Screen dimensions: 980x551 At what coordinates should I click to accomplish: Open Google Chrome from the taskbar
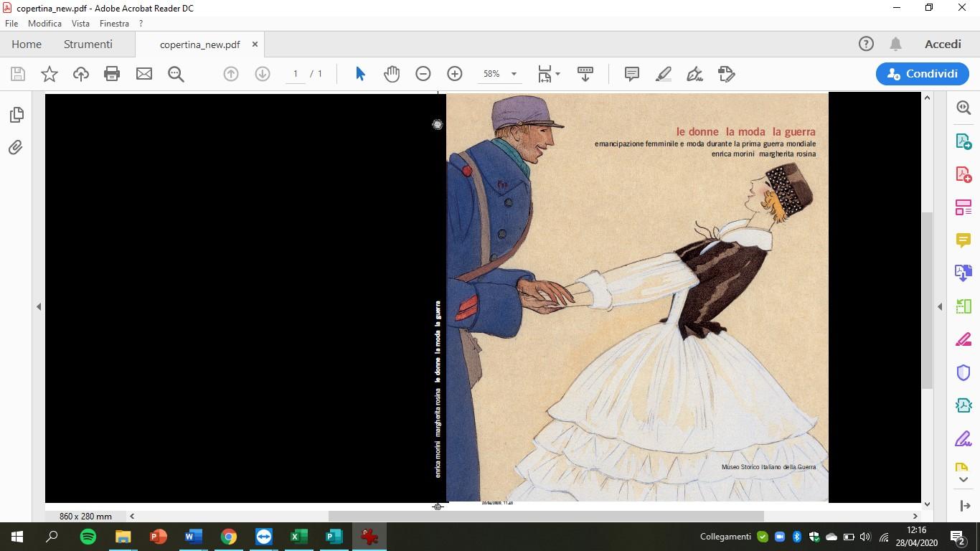pyautogui.click(x=229, y=537)
